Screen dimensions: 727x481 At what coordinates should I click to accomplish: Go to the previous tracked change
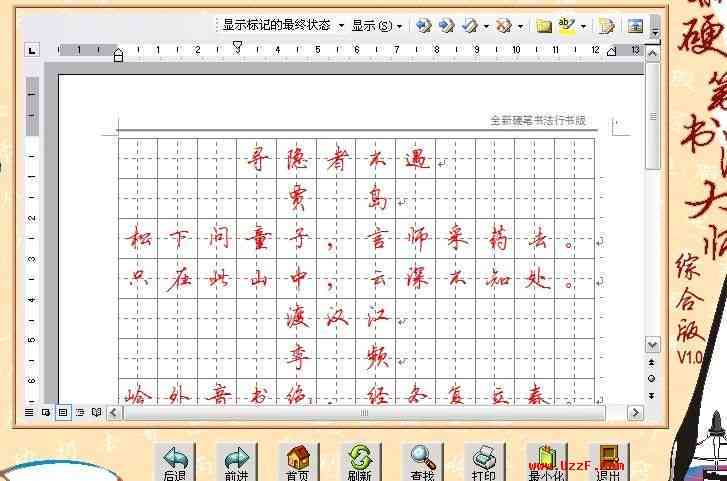(423, 26)
